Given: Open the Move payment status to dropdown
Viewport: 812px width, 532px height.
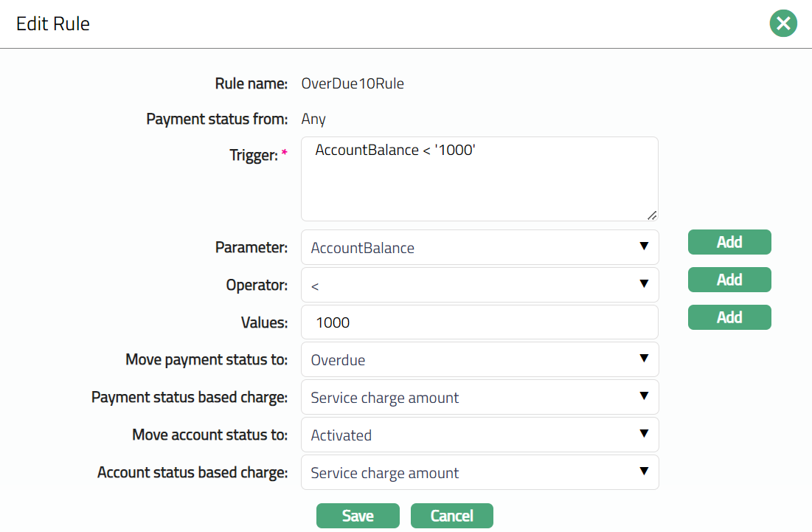Looking at the screenshot, I should point(479,360).
